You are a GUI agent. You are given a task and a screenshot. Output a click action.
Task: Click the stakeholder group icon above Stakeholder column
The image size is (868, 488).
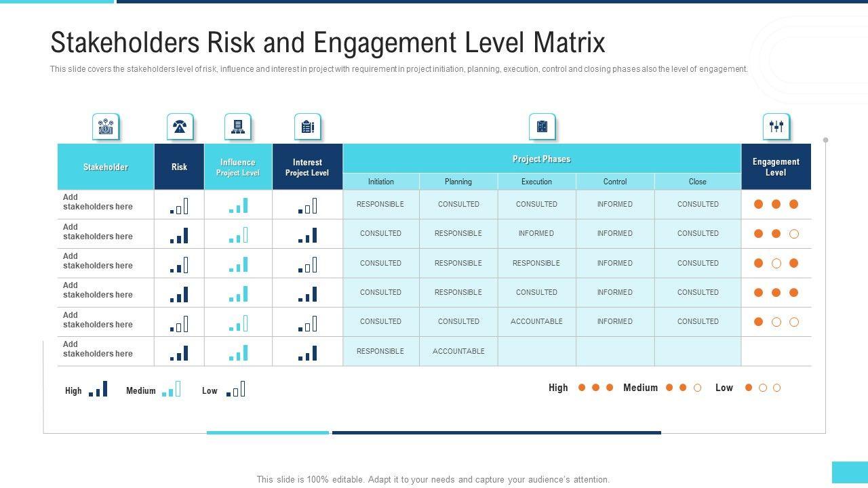[106, 127]
